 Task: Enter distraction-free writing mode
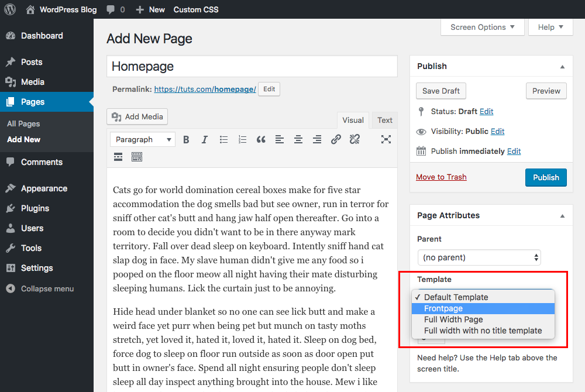pyautogui.click(x=386, y=139)
